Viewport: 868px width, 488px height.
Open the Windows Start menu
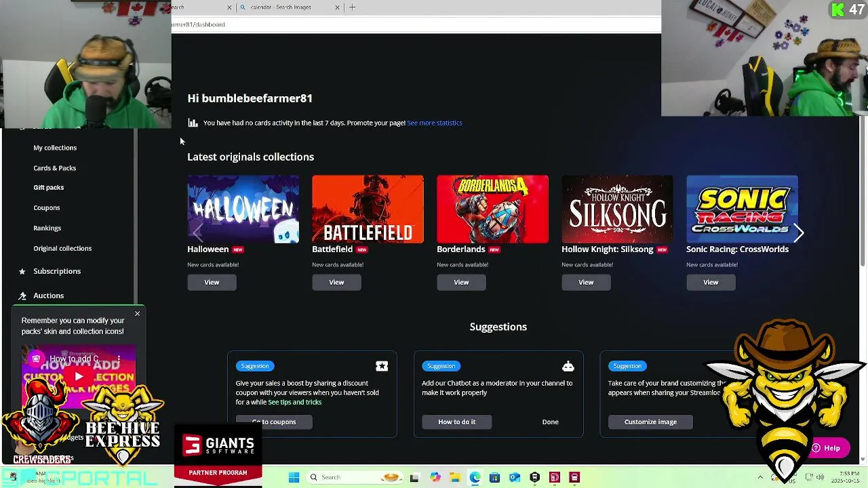[x=294, y=477]
